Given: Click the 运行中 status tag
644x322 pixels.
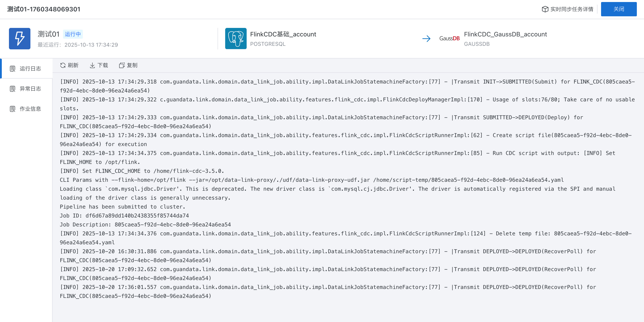Looking at the screenshot, I should click(x=73, y=34).
